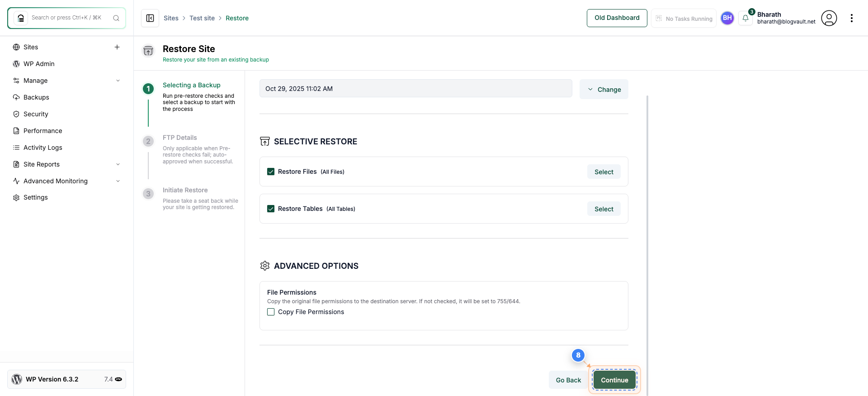Open the three-dot more options menu
868x396 pixels.
point(852,18)
